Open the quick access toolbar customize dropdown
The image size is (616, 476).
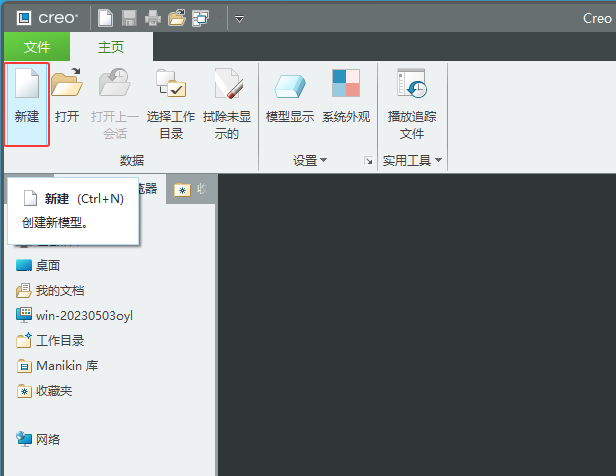pos(239,18)
